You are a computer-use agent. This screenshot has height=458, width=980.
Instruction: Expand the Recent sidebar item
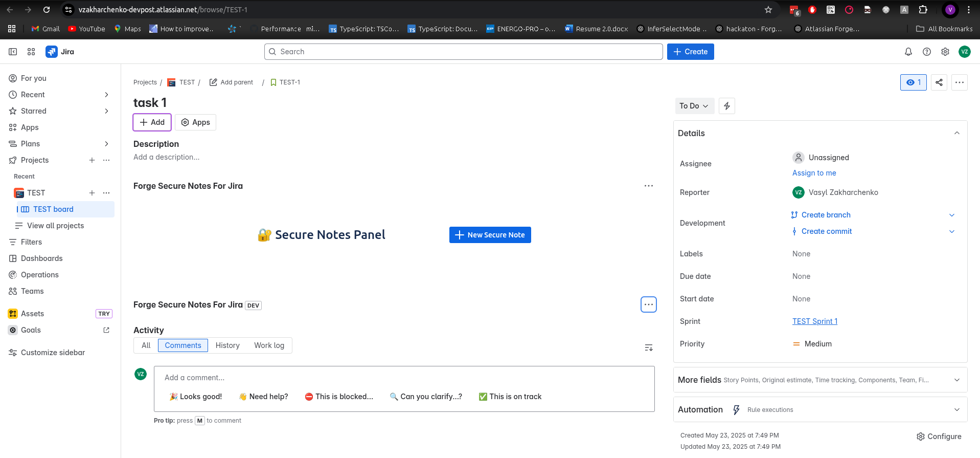(x=106, y=95)
